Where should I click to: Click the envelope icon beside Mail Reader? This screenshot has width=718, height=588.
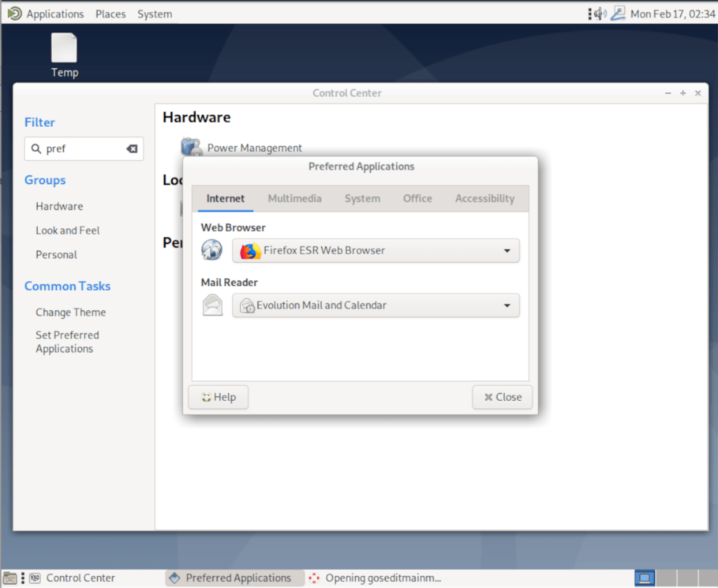pos(212,305)
